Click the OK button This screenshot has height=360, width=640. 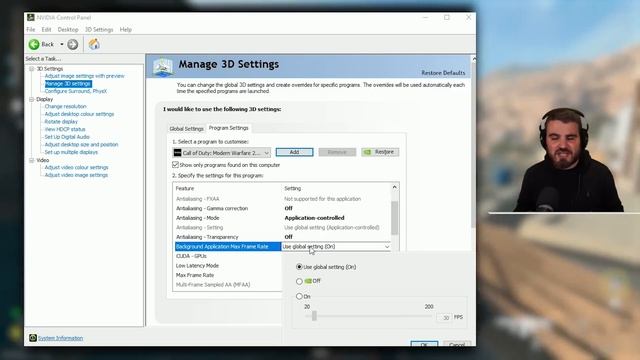[x=424, y=344]
